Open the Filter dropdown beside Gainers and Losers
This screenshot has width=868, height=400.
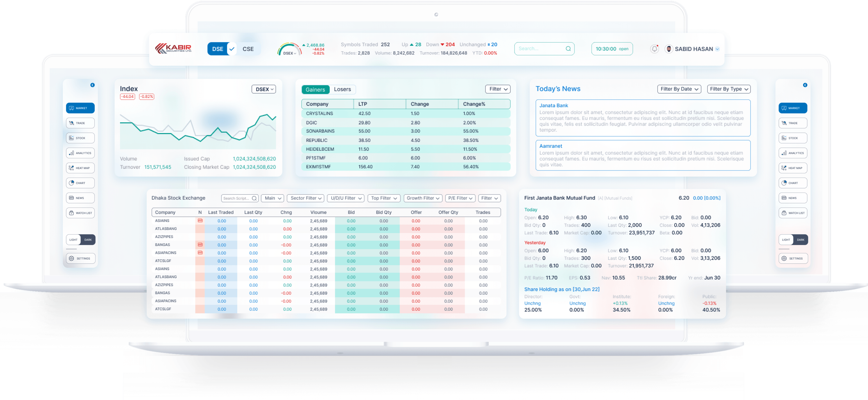498,89
